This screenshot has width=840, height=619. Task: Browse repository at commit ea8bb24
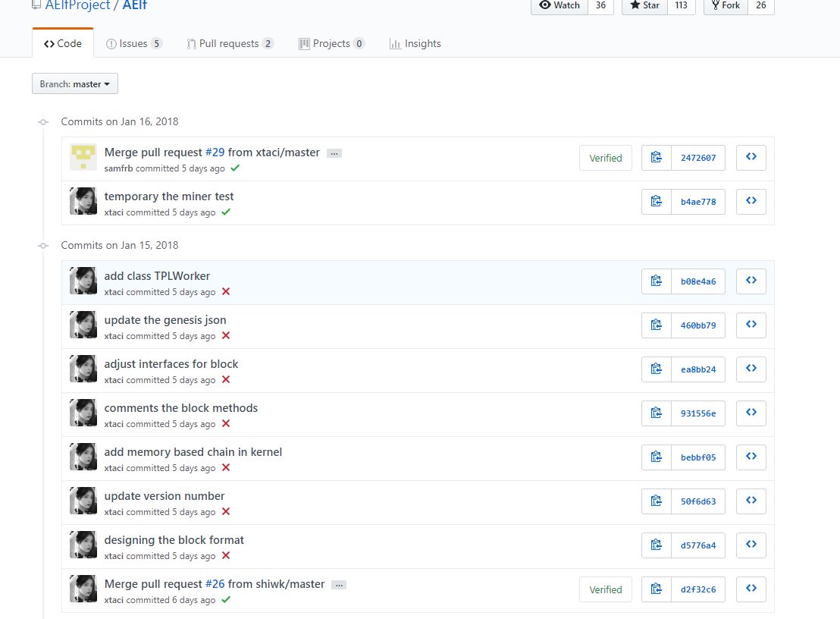[x=751, y=369]
